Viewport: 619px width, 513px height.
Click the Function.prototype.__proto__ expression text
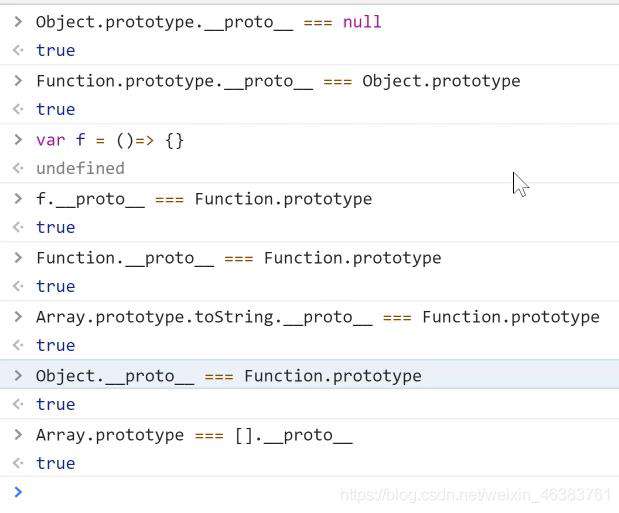tap(174, 81)
